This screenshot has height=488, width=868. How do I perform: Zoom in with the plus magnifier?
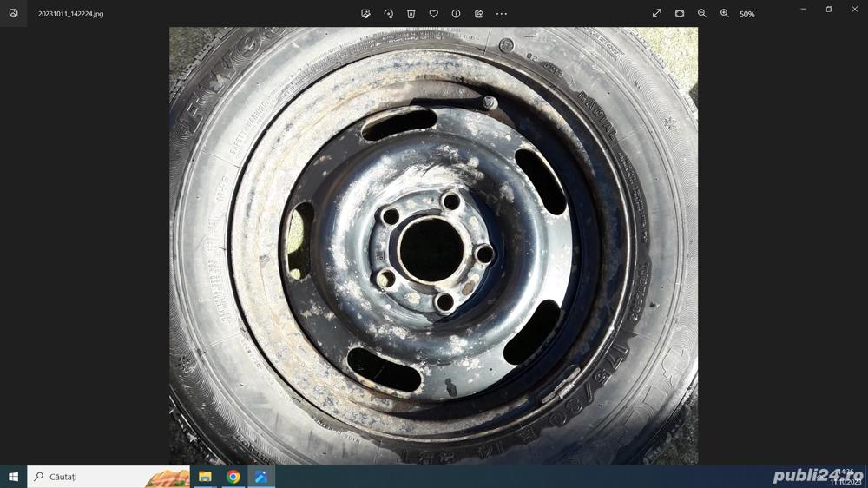[724, 14]
